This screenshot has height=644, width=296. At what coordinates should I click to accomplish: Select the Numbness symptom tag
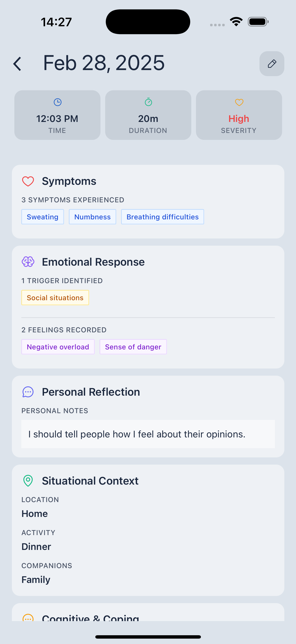(x=92, y=217)
